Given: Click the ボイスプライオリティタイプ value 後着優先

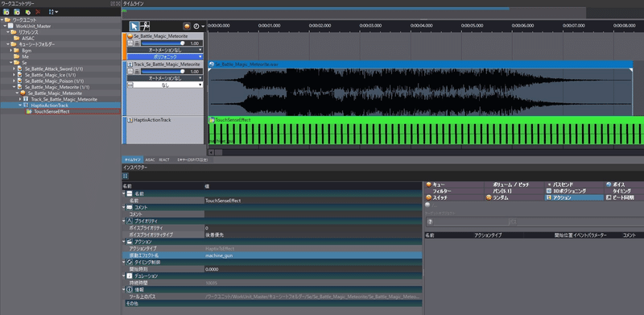Looking at the screenshot, I should (313, 234).
